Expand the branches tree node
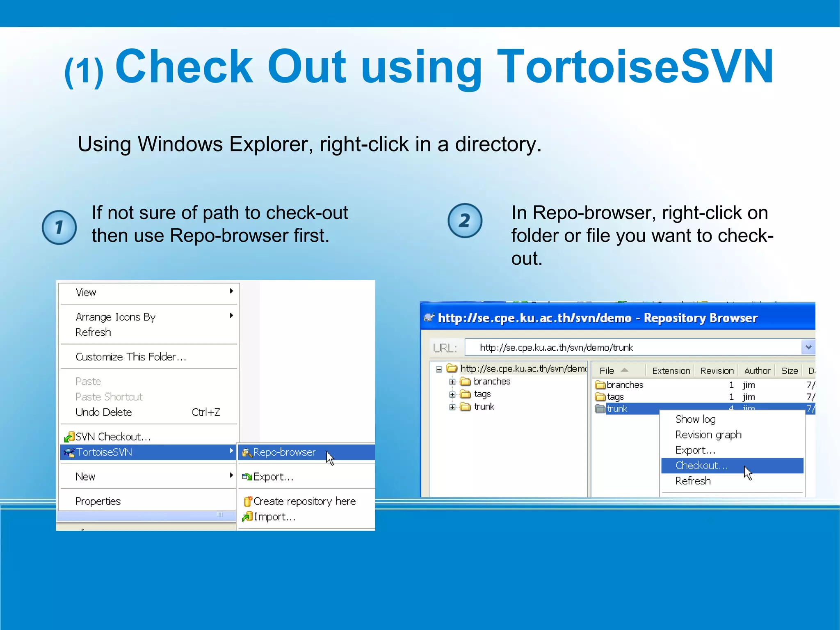 452,382
